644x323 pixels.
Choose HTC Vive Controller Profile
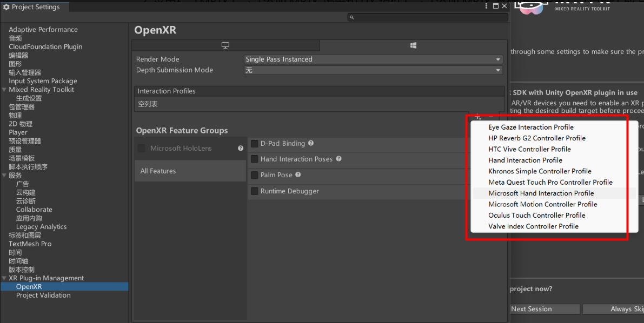click(x=529, y=150)
